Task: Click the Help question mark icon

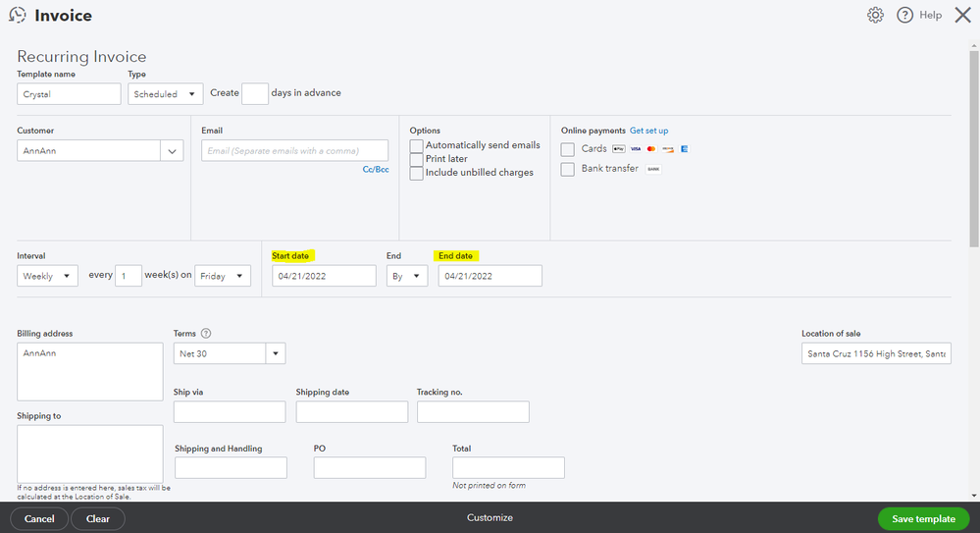Action: click(904, 15)
